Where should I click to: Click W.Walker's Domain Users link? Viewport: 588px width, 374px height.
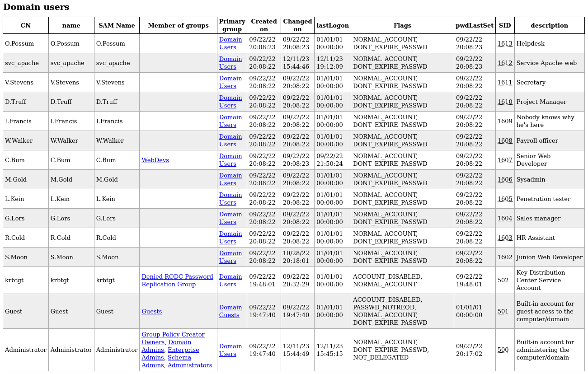(230, 140)
